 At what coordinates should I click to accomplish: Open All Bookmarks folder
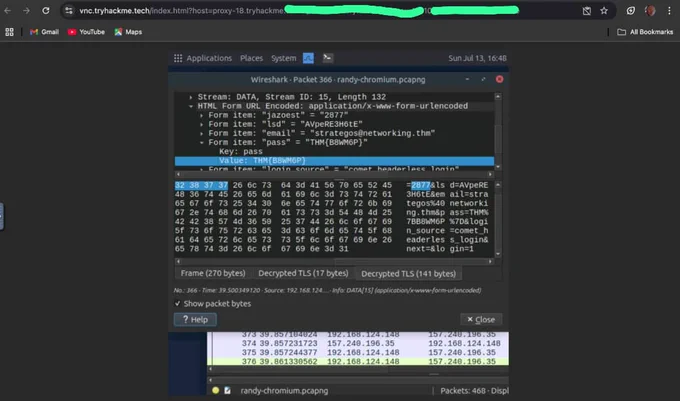tap(645, 32)
